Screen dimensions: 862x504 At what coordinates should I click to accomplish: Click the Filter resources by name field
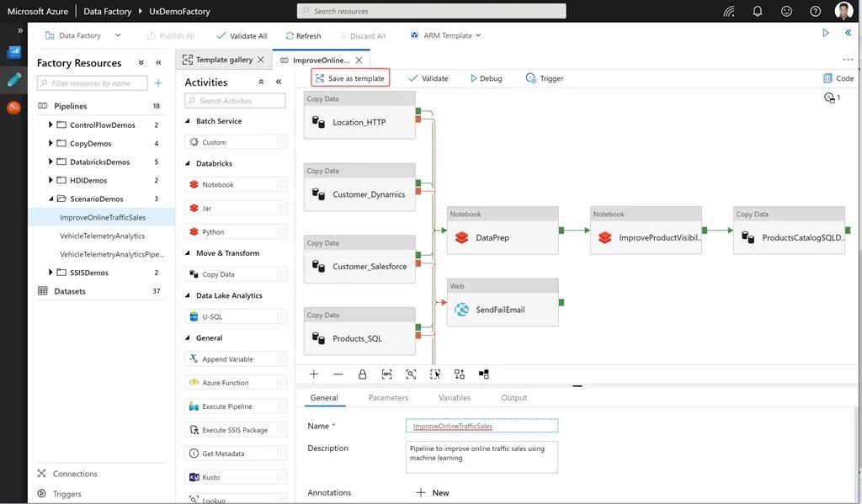pyautogui.click(x=93, y=83)
